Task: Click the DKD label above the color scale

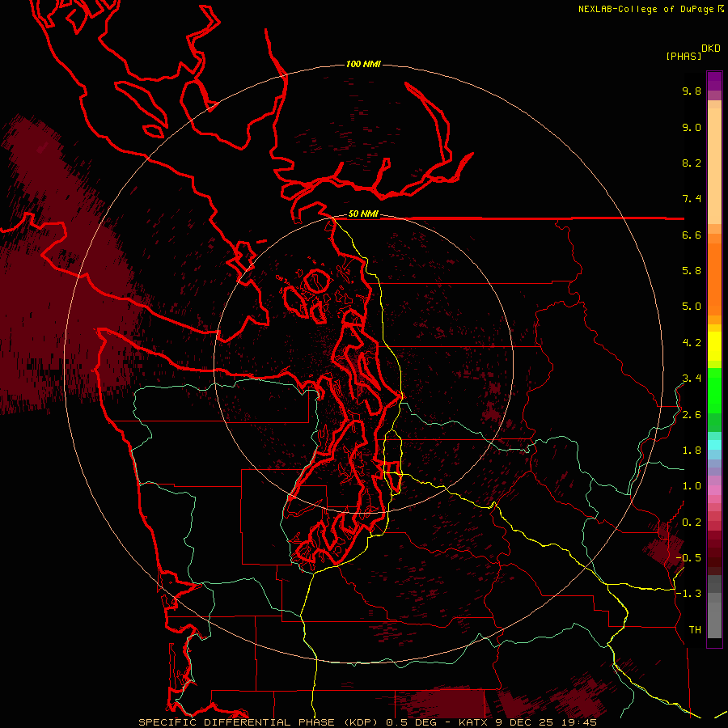Action: click(711, 49)
